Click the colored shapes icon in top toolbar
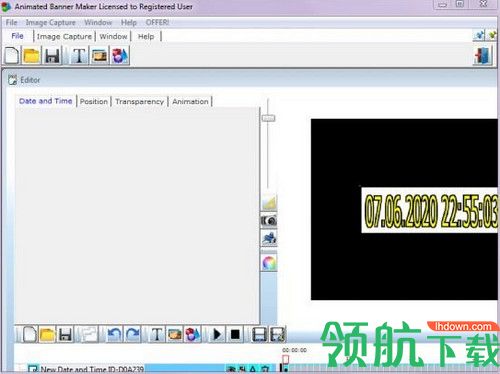Screen dimensions: 500x374 120,55
